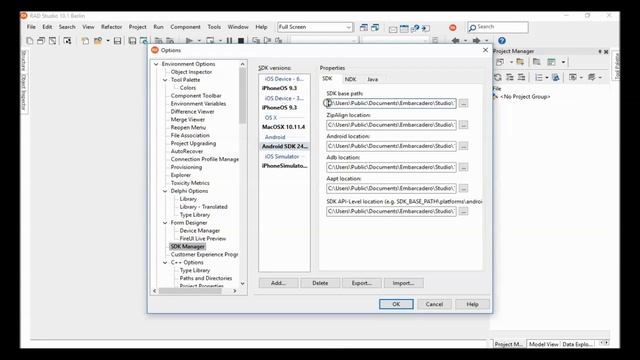Click OK in the Options dialog

coord(396,304)
